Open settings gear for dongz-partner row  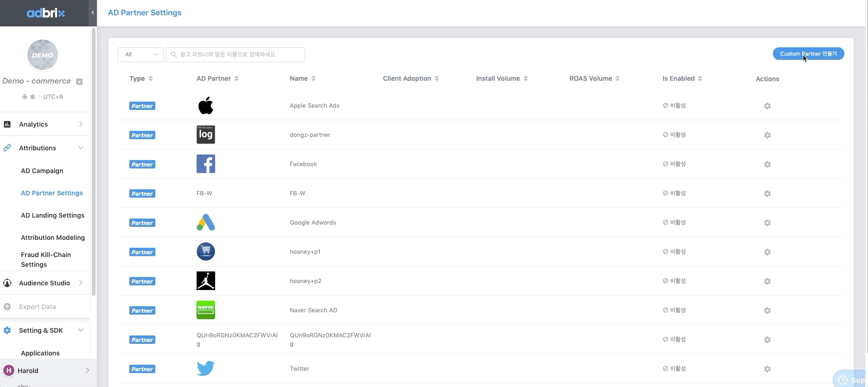click(x=767, y=135)
